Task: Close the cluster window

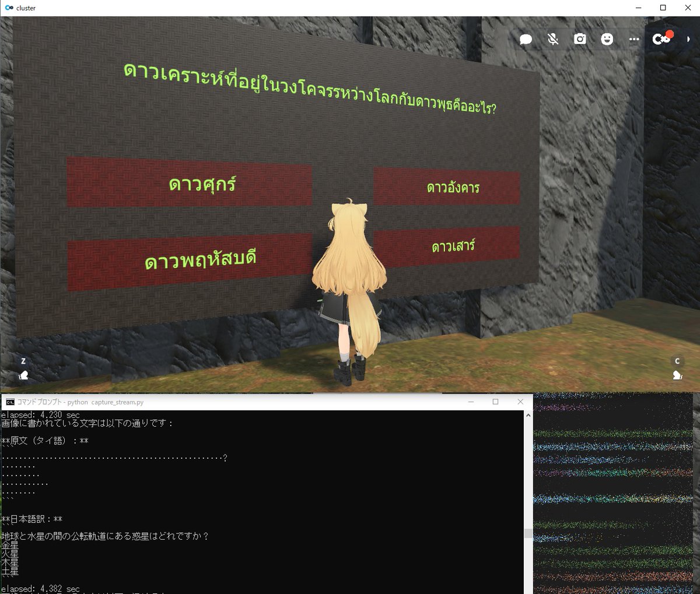Action: tap(688, 8)
